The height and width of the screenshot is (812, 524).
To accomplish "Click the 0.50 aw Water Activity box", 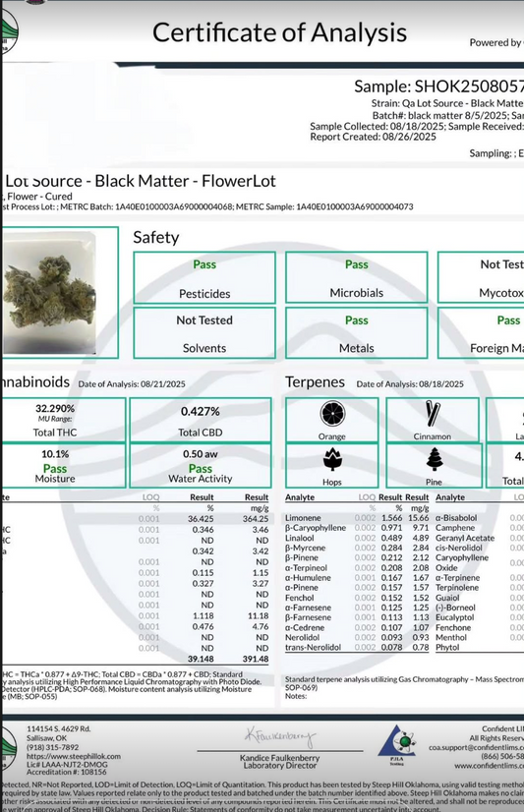I will pos(201,466).
